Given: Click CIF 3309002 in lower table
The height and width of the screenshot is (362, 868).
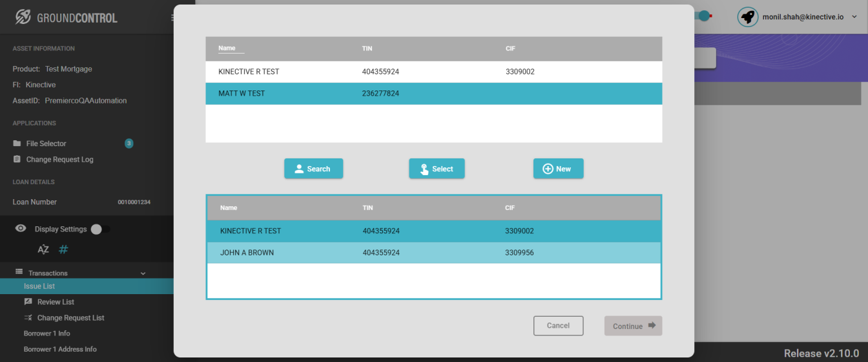Looking at the screenshot, I should 519,231.
